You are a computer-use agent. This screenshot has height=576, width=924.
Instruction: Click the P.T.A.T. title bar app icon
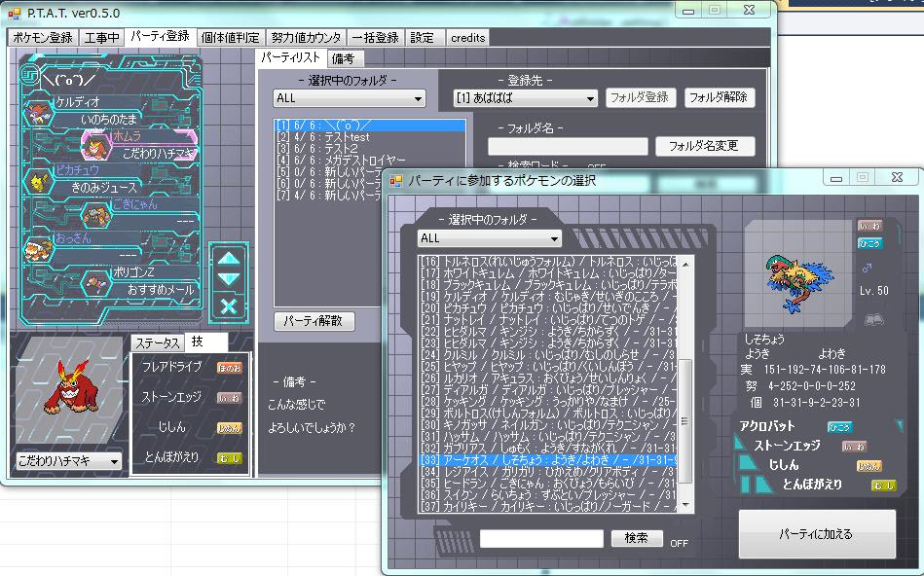point(15,13)
